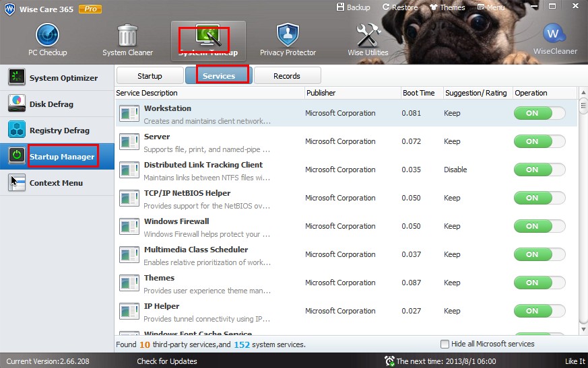Click the 152 system services count
This screenshot has height=368, width=588.
pos(242,344)
